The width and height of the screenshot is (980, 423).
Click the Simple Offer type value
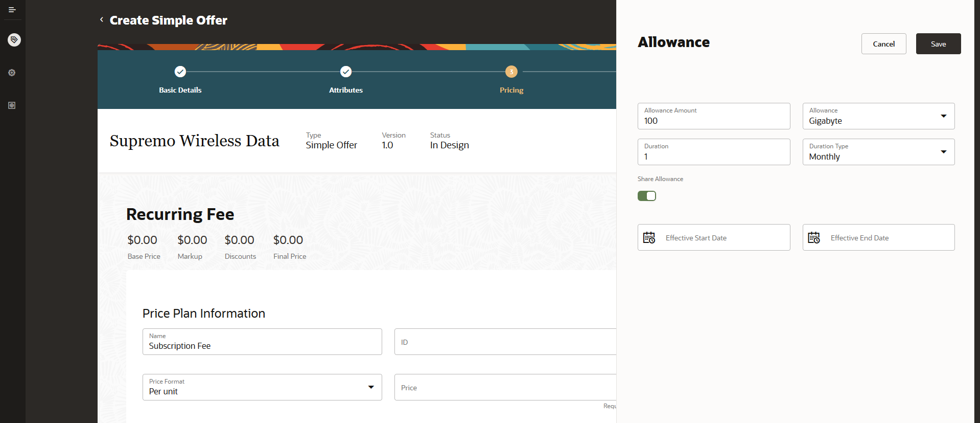coord(332,145)
